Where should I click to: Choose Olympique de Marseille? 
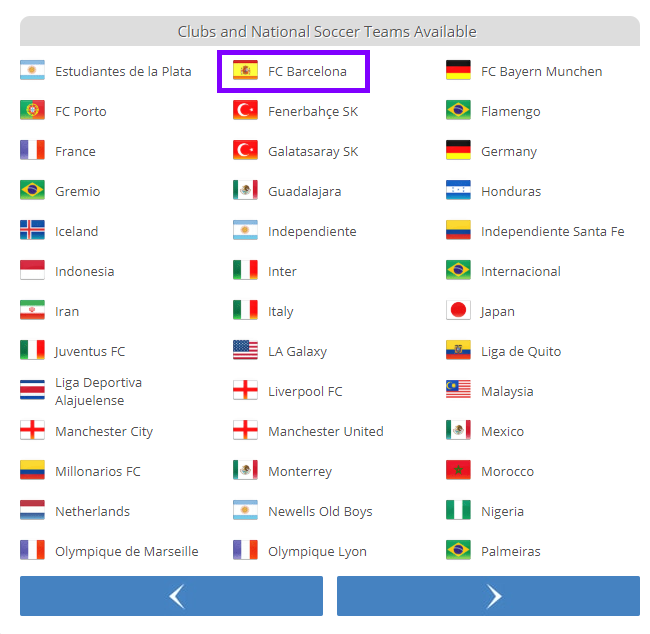127,551
